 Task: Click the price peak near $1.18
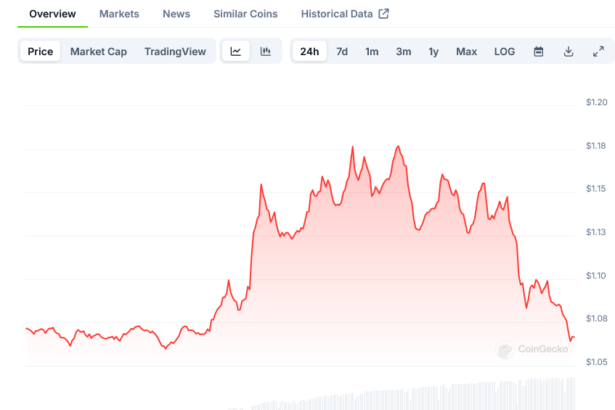353,147
